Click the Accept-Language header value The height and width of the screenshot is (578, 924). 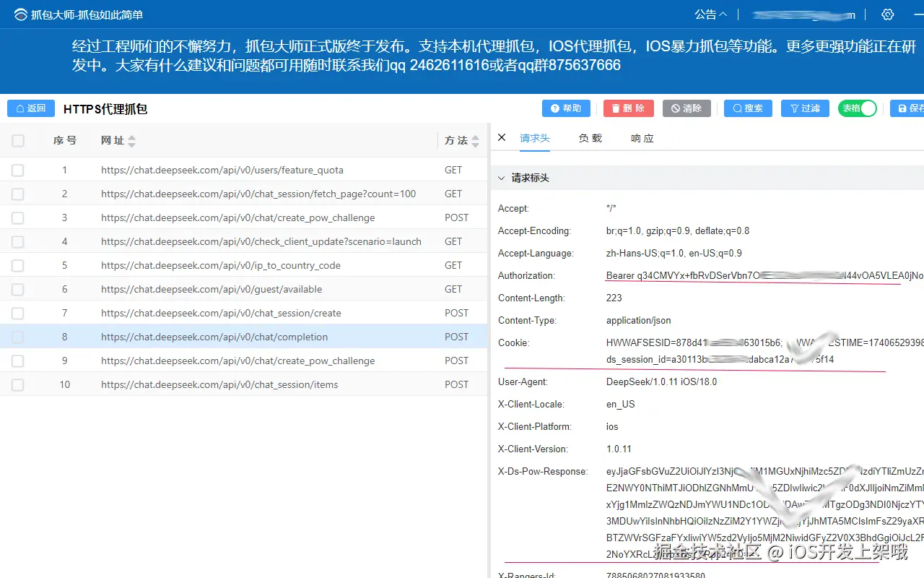pos(674,254)
